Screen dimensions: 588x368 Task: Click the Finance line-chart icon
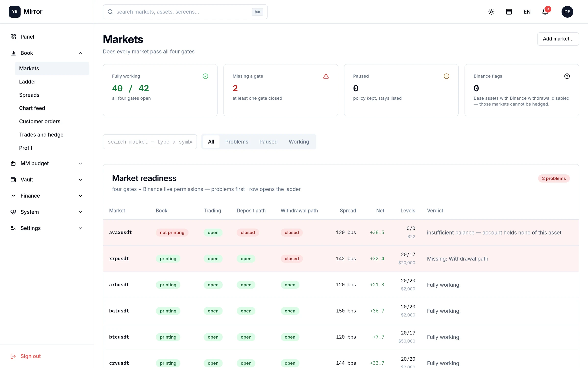tap(13, 196)
